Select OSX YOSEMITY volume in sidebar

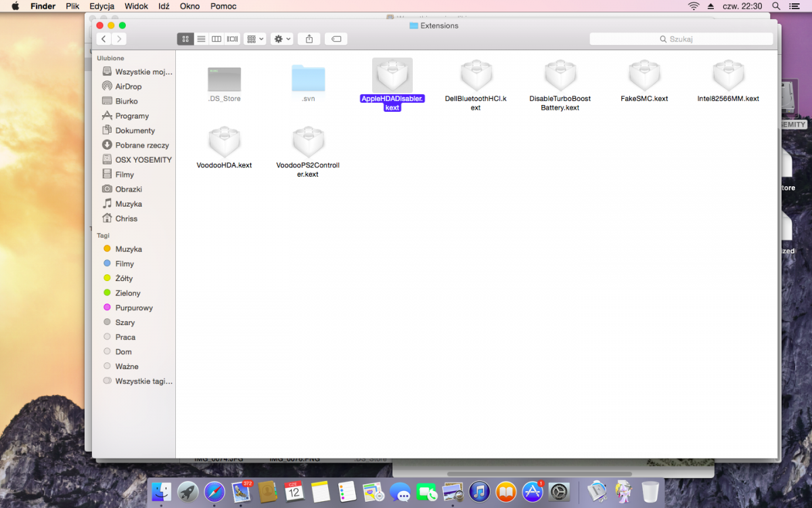[x=137, y=160]
